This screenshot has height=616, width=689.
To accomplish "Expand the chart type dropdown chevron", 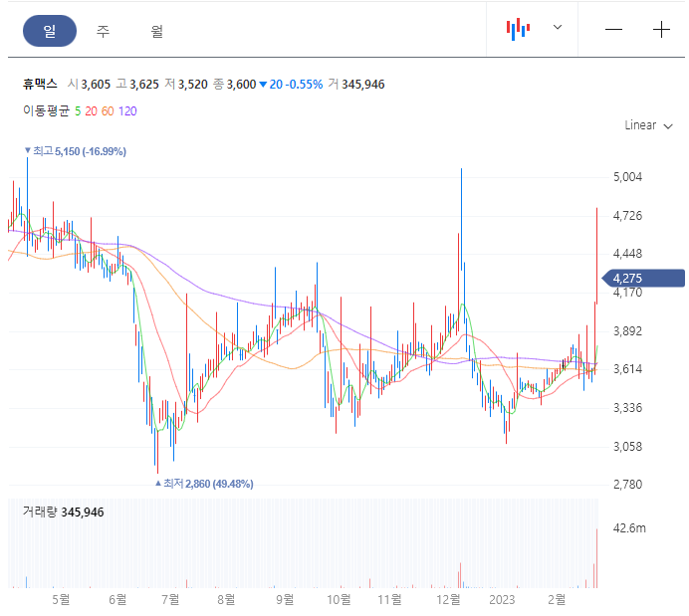I will click(x=558, y=27).
